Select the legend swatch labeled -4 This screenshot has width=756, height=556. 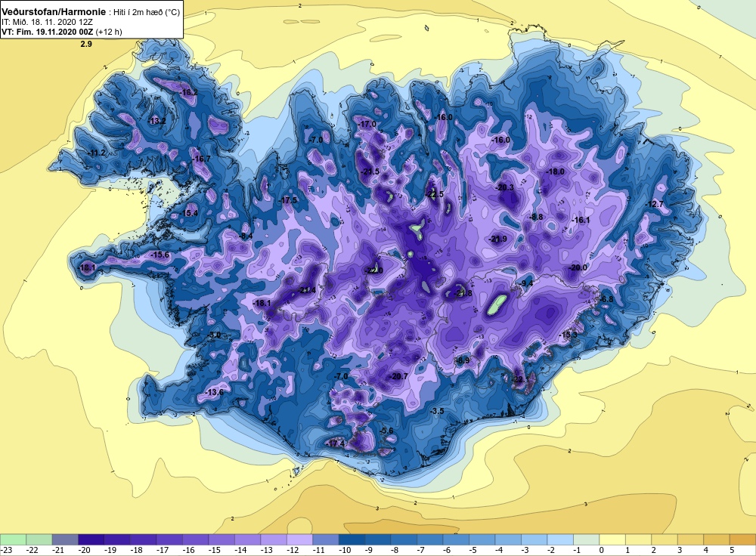[508, 539]
